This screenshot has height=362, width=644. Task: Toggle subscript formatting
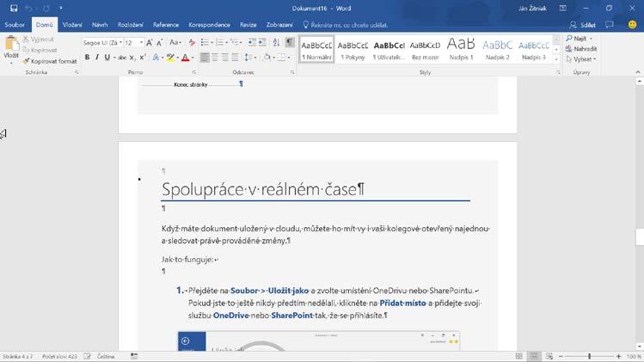click(132, 58)
